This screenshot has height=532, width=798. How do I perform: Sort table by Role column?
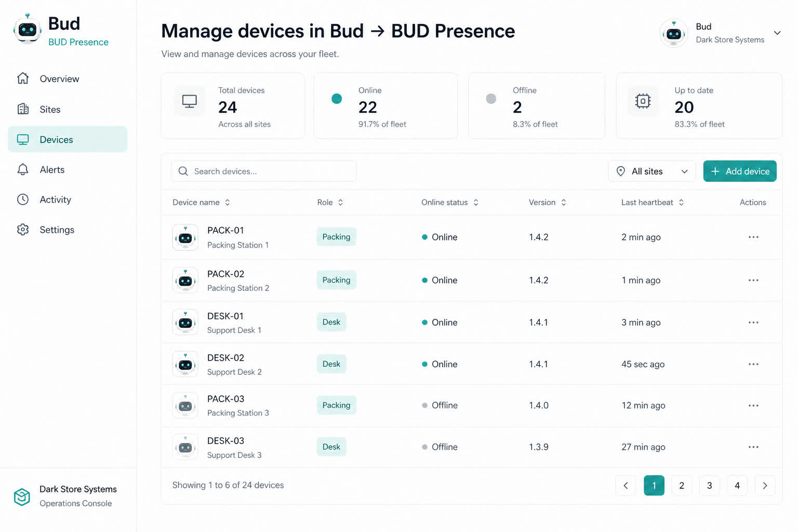pyautogui.click(x=330, y=203)
